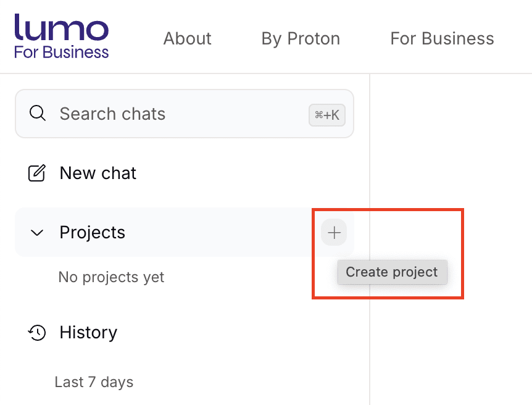Open the About page
Viewport: 532px width, 405px height.
click(187, 39)
